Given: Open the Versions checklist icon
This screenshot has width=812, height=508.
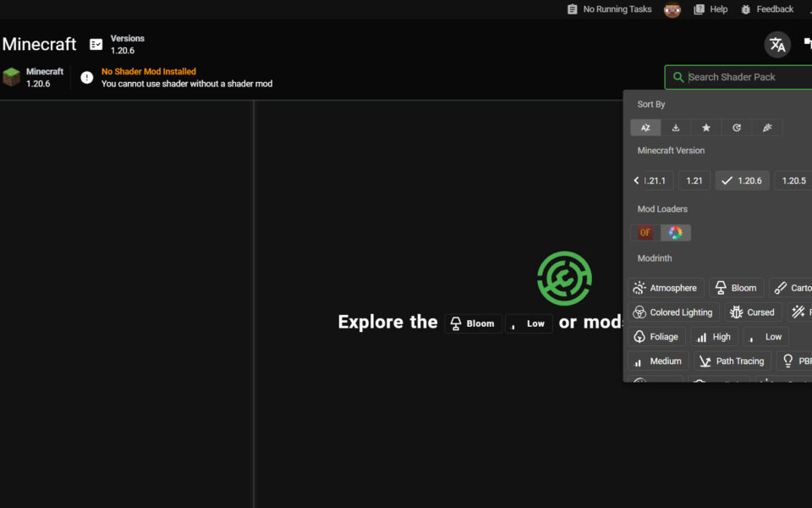Looking at the screenshot, I should point(96,45).
